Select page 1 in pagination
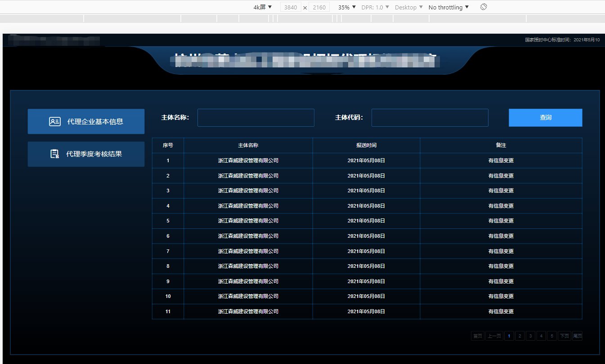Viewport: 605px width, 364px height. (509, 336)
